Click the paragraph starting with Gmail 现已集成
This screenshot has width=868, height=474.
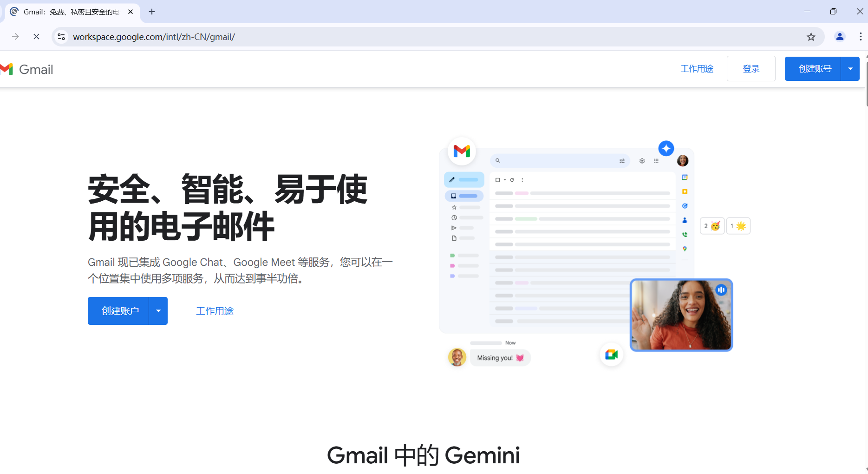tap(241, 270)
